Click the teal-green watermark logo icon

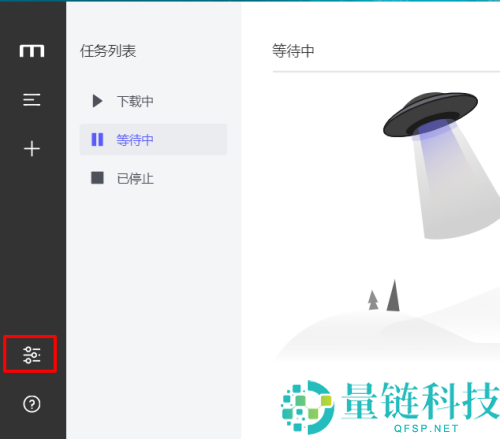coord(307,407)
